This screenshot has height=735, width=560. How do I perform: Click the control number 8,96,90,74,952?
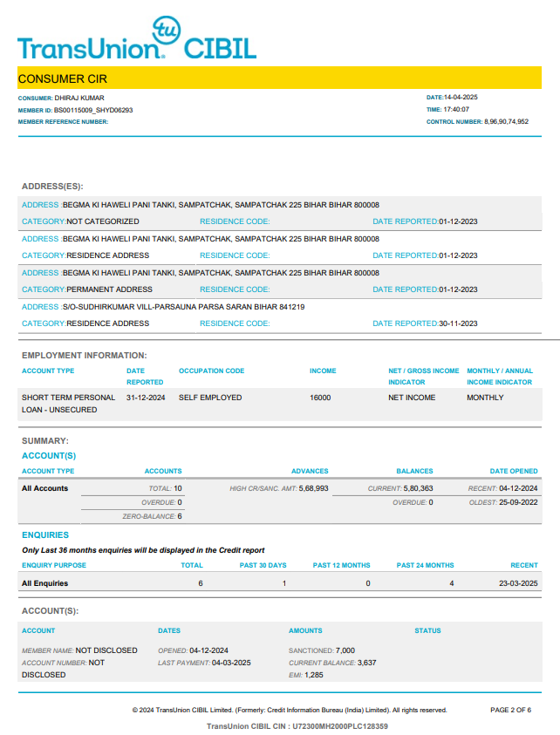tap(506, 122)
